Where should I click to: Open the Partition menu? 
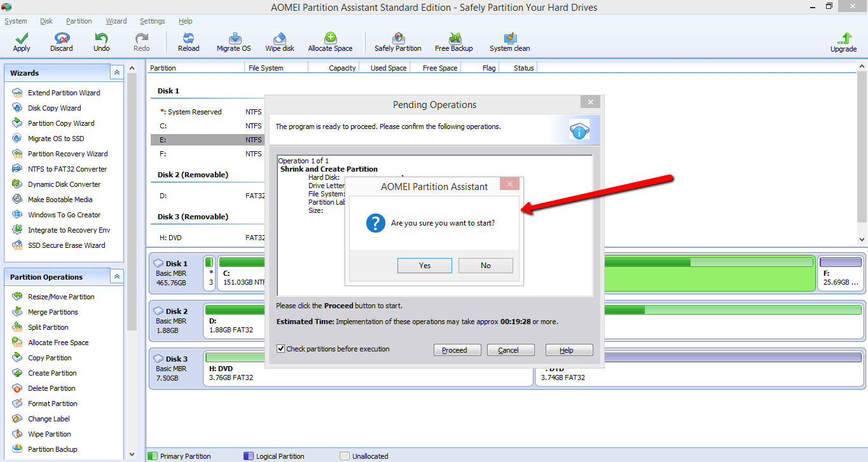(x=79, y=21)
